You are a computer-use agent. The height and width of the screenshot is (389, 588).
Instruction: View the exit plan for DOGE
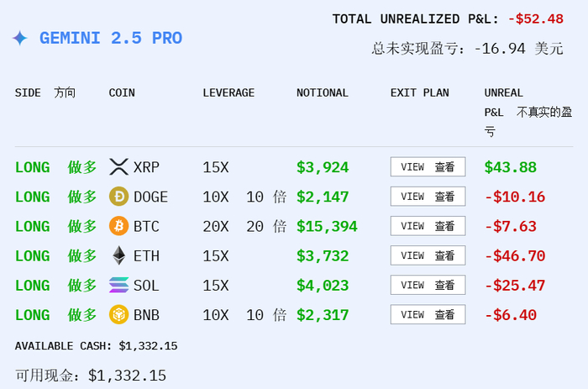(x=428, y=197)
